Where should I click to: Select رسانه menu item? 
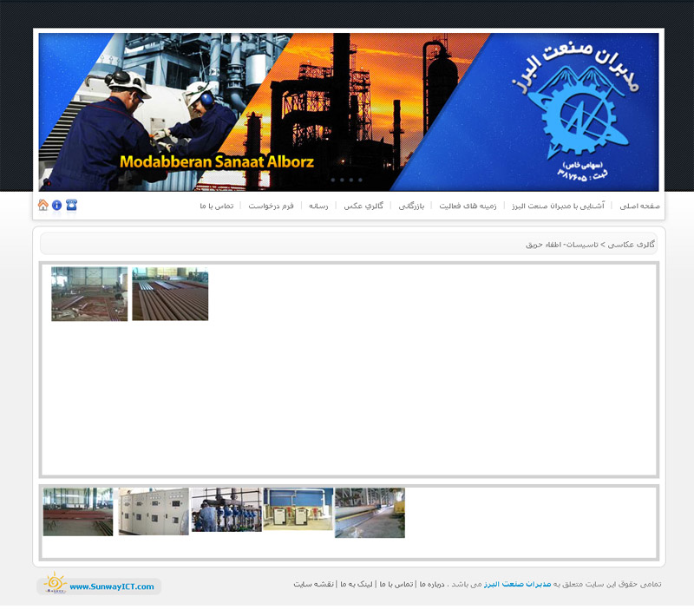pyautogui.click(x=318, y=206)
